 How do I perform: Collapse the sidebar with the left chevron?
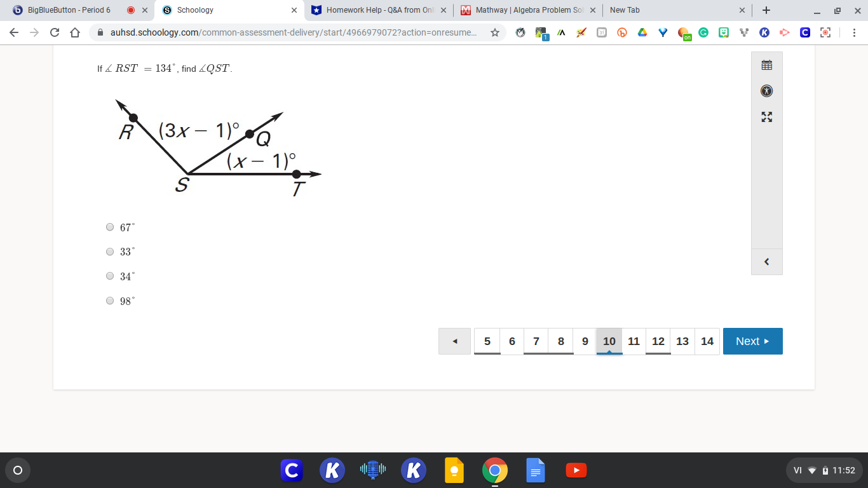(766, 261)
